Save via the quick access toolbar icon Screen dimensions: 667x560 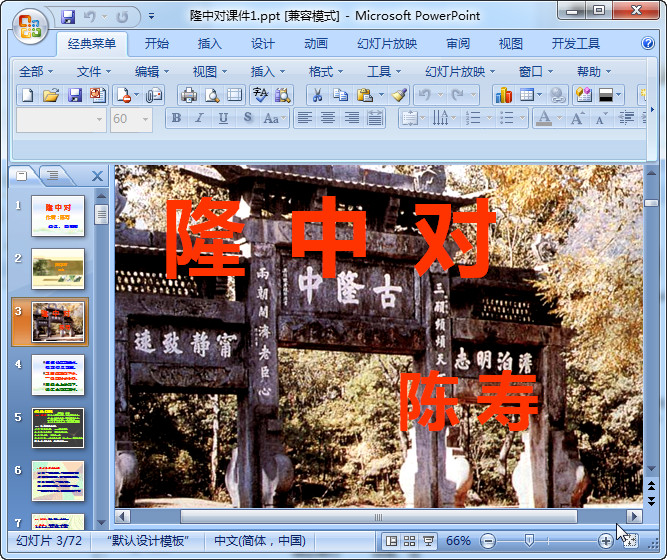(x=68, y=17)
